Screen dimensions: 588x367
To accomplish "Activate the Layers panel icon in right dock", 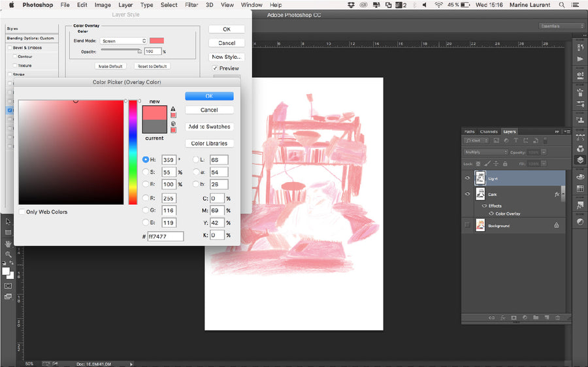I will 580,160.
